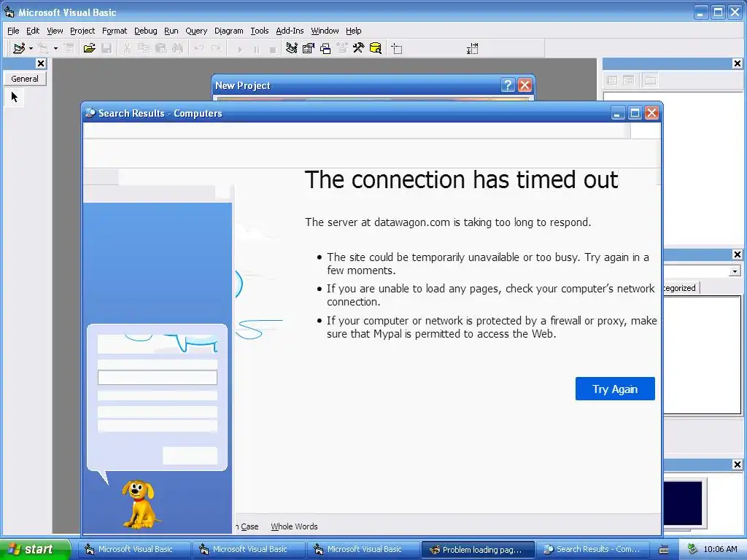The height and width of the screenshot is (560, 747).
Task: Select the Pointer tool in Toolbox
Action: pyautogui.click(x=15, y=97)
